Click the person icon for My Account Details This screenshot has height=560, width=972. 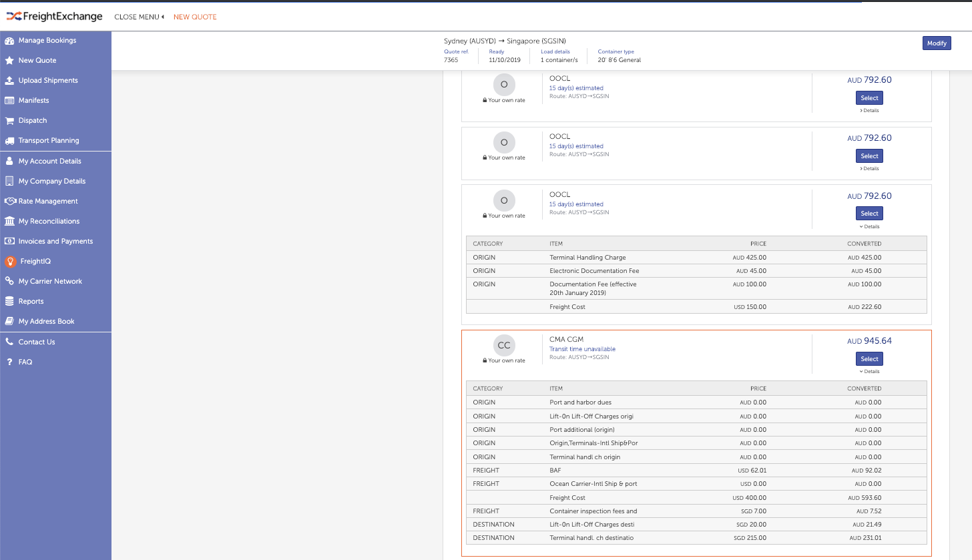[9, 161]
